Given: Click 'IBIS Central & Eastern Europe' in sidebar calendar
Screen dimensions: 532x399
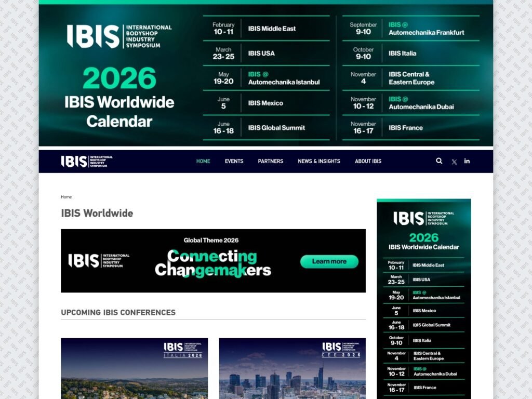Looking at the screenshot, I should (429, 356).
